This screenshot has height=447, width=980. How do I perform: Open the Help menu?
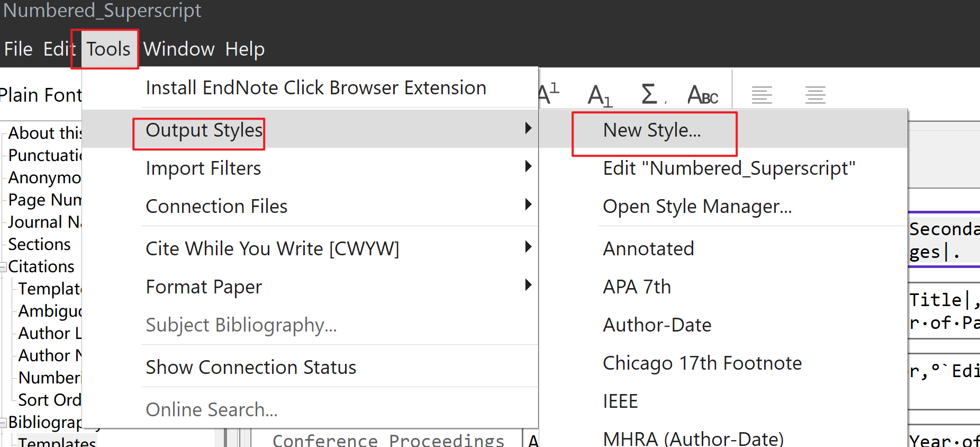point(244,49)
